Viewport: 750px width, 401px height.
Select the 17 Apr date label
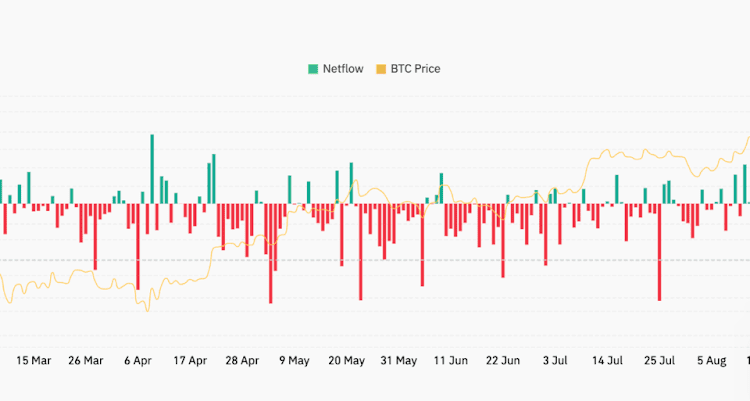coord(190,360)
